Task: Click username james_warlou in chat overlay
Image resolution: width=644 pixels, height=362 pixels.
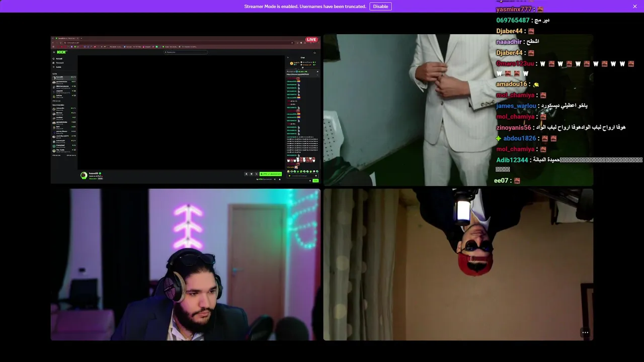Action: coord(516,106)
